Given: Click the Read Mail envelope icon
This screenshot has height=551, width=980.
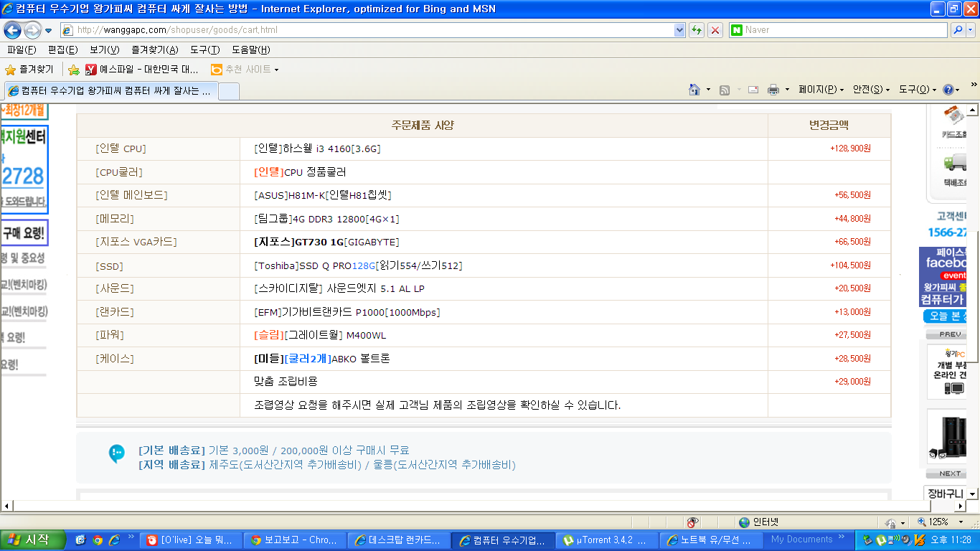Looking at the screenshot, I should [753, 90].
